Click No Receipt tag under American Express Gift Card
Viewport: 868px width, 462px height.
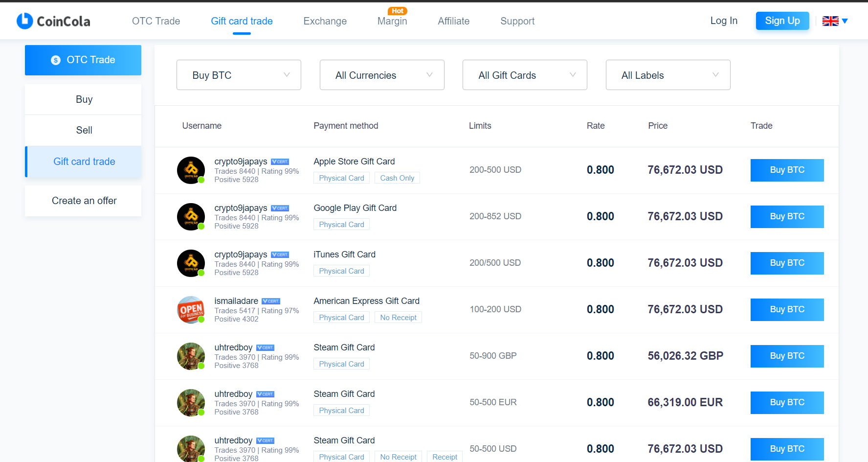398,318
